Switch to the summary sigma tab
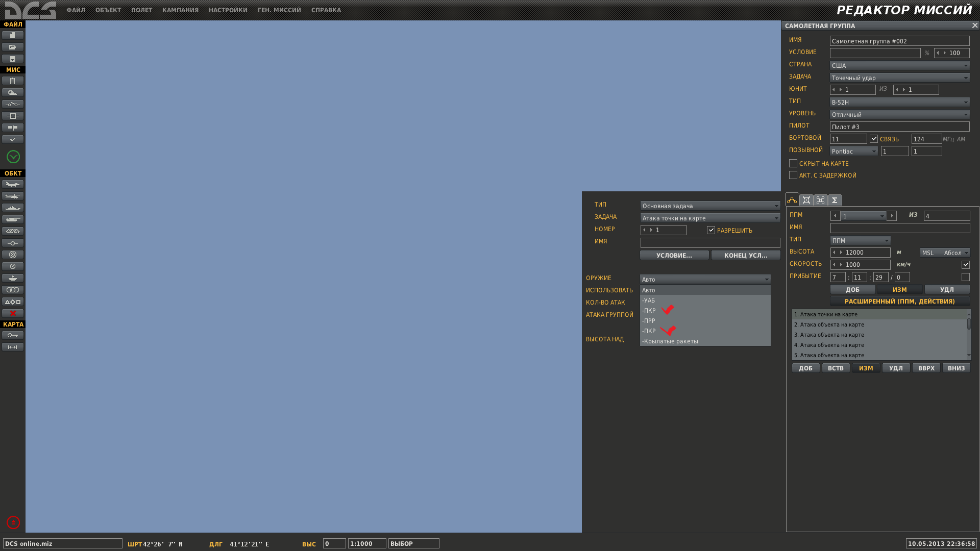This screenshot has width=980, height=551. 835,200
